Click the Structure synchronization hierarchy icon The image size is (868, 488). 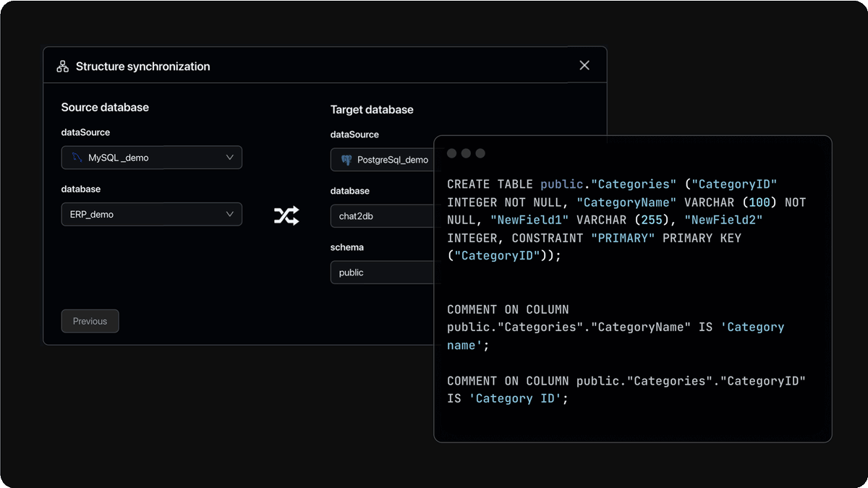tap(62, 67)
